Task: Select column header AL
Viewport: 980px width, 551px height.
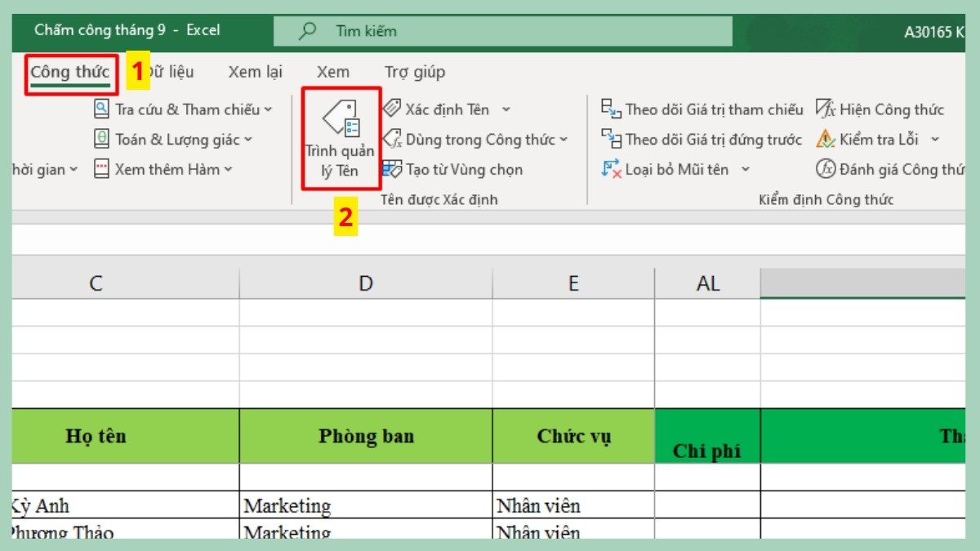Action: [707, 283]
